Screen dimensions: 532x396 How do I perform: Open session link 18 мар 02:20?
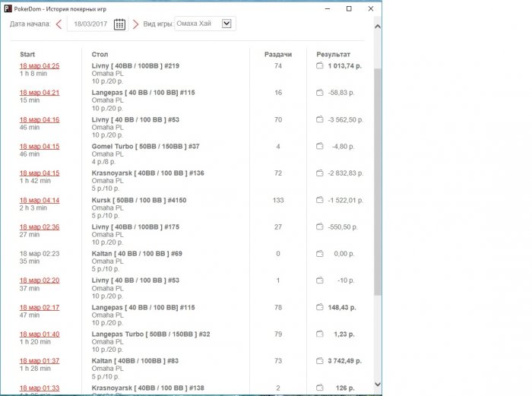coord(40,280)
